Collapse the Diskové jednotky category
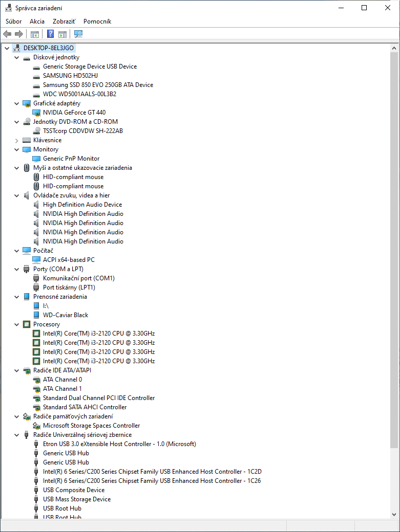Screen dimensions: 400x532 click(16, 57)
